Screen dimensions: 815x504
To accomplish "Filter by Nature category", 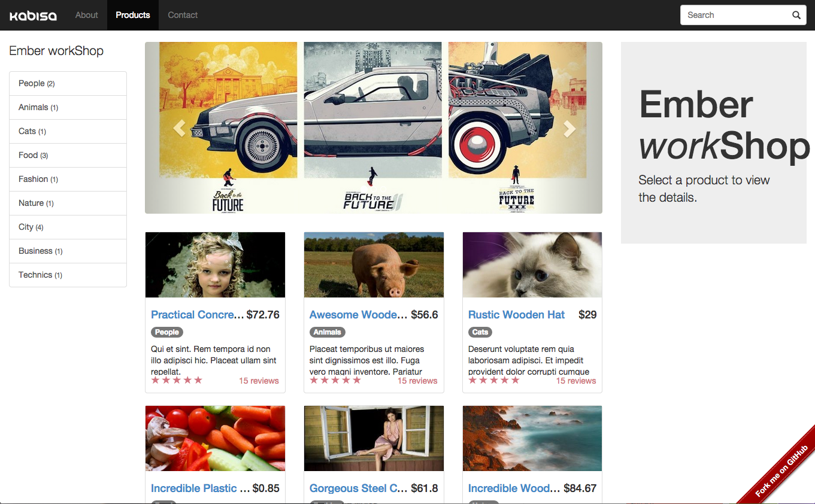I will pos(68,203).
